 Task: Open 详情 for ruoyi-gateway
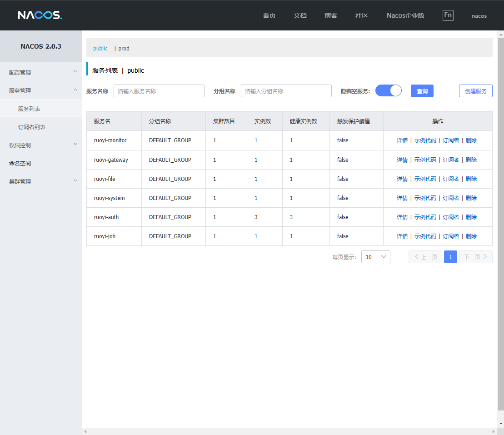402,160
